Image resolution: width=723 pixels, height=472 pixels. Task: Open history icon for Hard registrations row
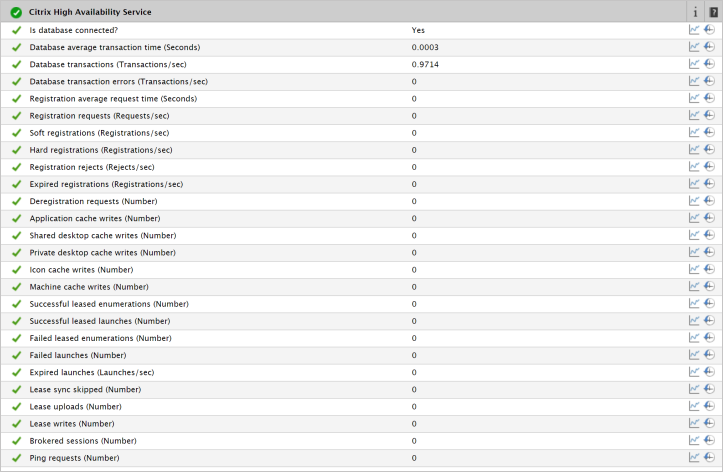pos(709,149)
